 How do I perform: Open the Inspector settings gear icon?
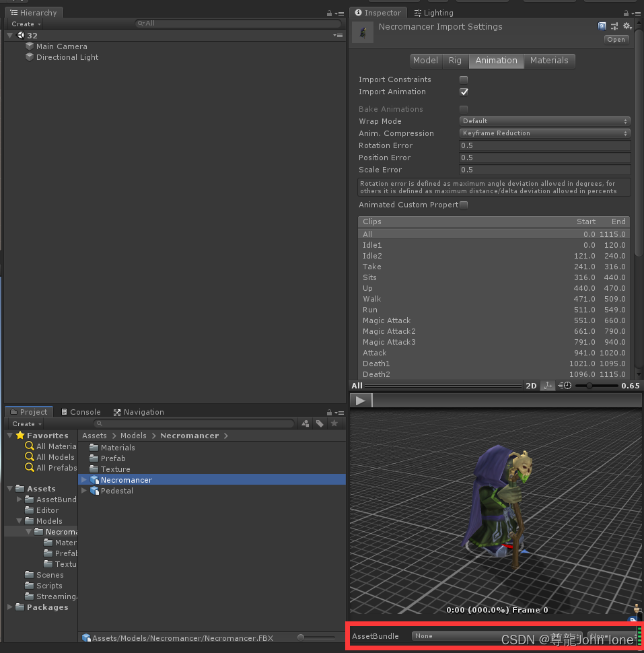click(x=626, y=26)
